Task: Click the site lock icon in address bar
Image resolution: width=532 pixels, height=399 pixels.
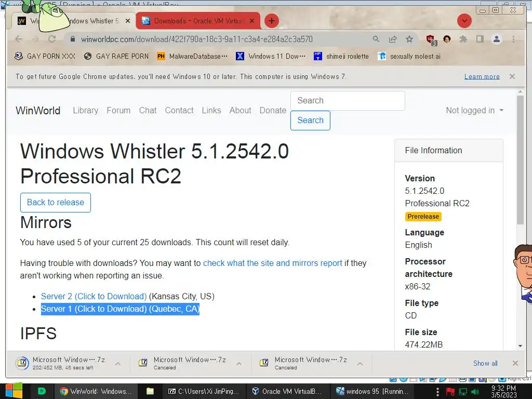Action: [72, 39]
